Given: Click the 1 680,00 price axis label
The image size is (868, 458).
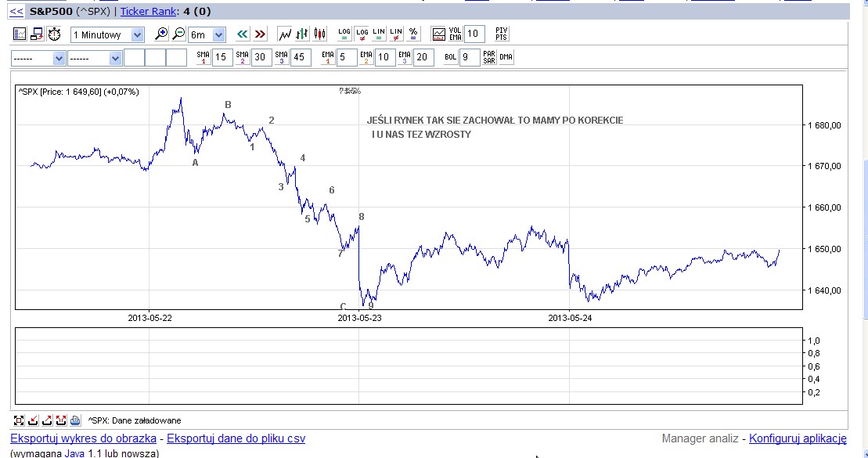Looking at the screenshot, I should (824, 125).
